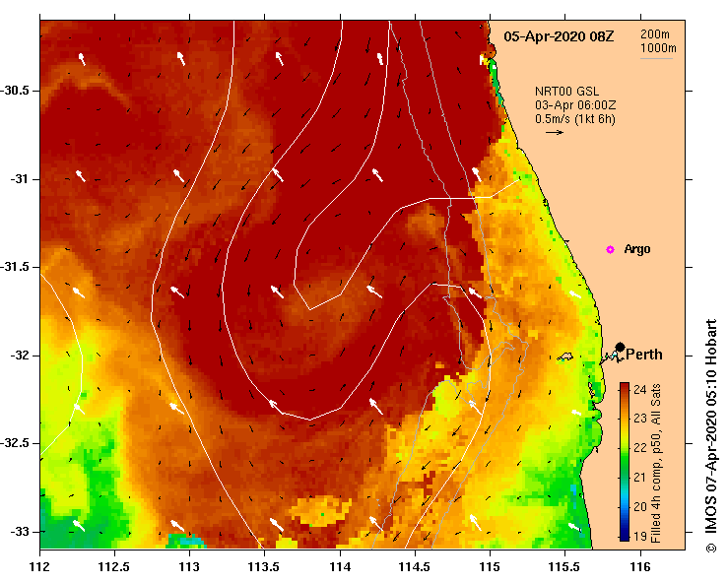Screen dimensions: 728x583
Task: Click latitude axis label -31
Action: pyautogui.click(x=20, y=178)
